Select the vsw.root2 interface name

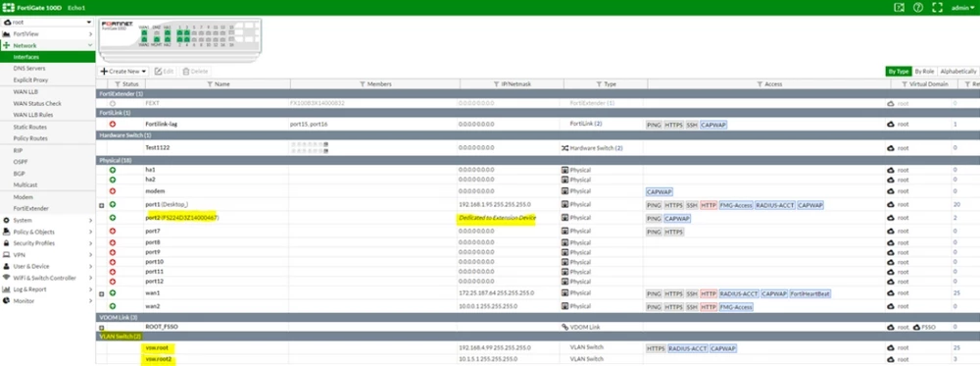click(160, 359)
